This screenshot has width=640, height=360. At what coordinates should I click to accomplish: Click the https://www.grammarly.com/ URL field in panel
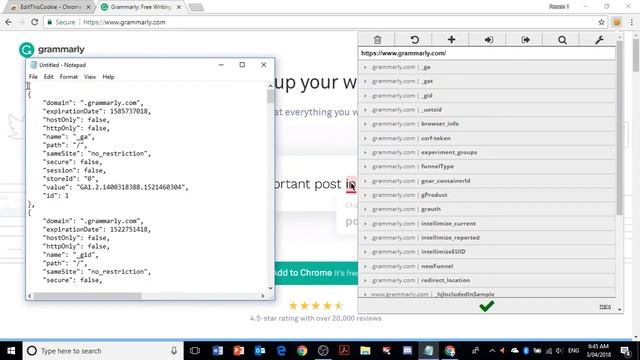487,53
